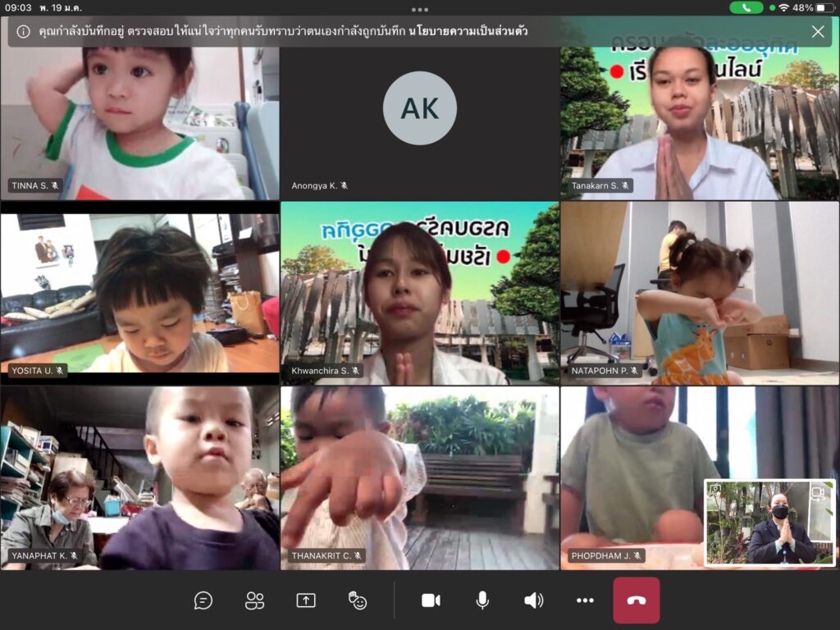Tap the background effects icon on self-view
Viewport: 840px width, 630px height.
(x=715, y=491)
